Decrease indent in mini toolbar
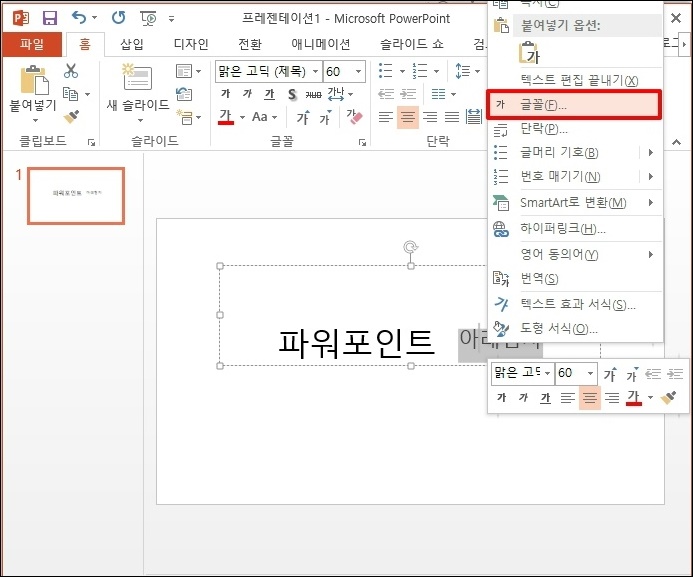 (x=653, y=375)
